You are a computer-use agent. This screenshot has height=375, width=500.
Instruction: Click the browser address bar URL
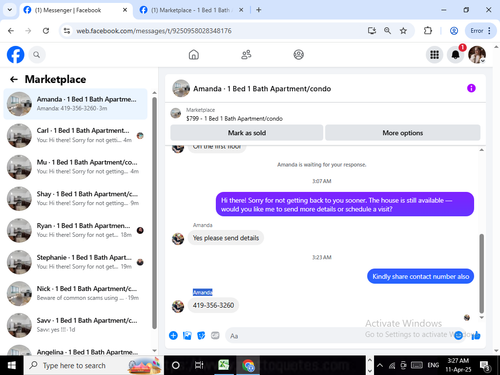[x=154, y=31]
